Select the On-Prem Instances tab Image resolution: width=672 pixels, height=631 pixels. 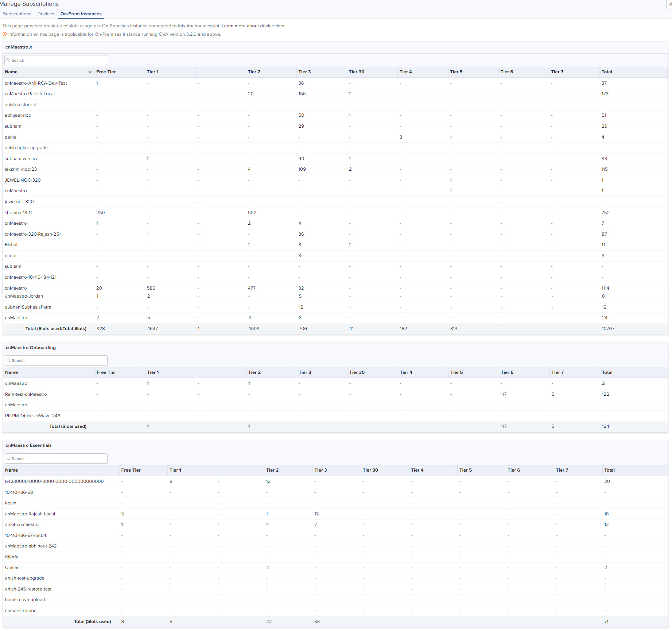click(x=81, y=14)
